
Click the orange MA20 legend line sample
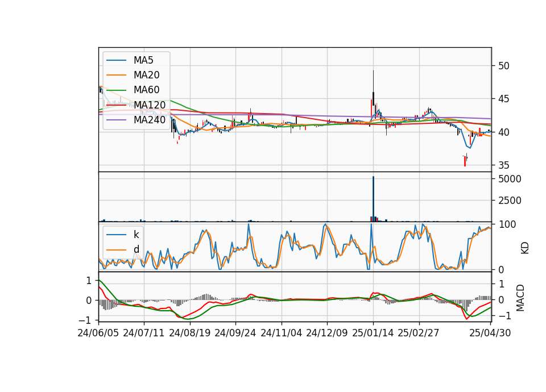[116, 75]
